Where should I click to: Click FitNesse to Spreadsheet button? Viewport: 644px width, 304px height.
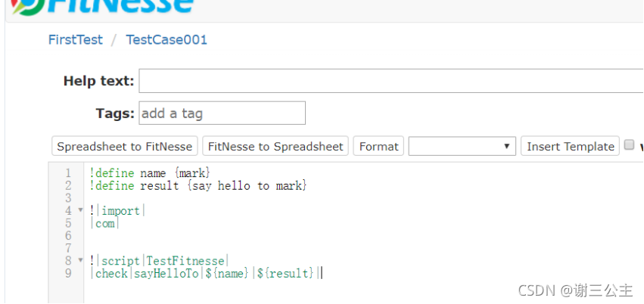[275, 147]
